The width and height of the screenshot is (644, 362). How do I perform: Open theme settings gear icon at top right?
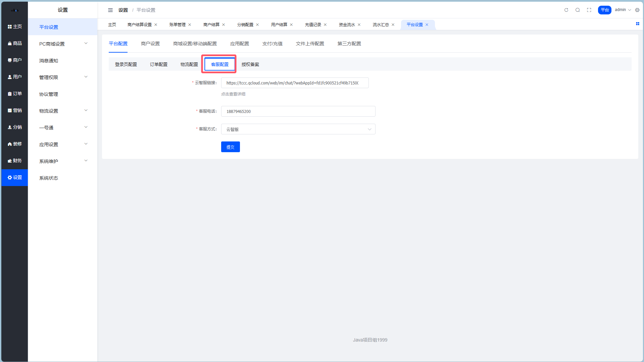[x=637, y=10]
